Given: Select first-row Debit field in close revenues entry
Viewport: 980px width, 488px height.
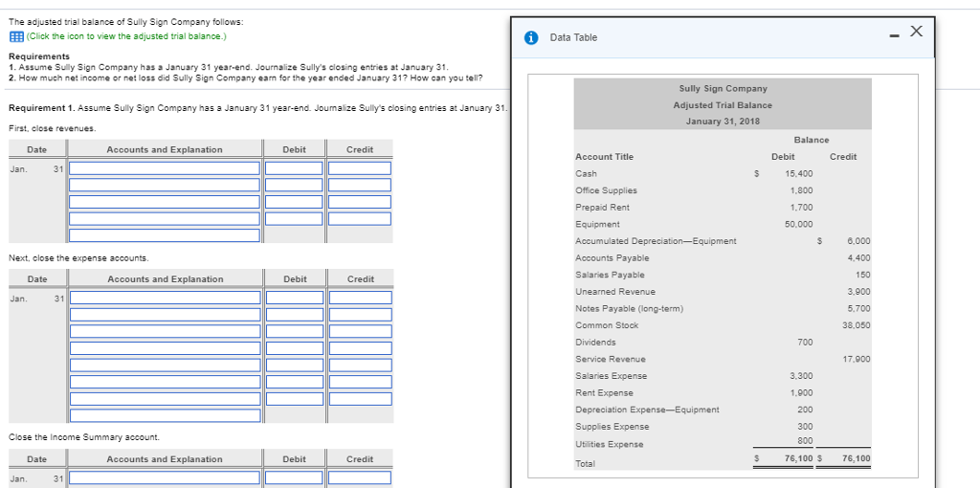Looking at the screenshot, I should coord(294,168).
